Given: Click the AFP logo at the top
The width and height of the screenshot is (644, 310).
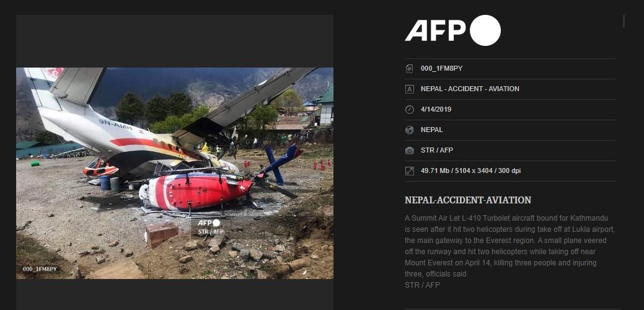Looking at the screenshot, I should coord(452,30).
